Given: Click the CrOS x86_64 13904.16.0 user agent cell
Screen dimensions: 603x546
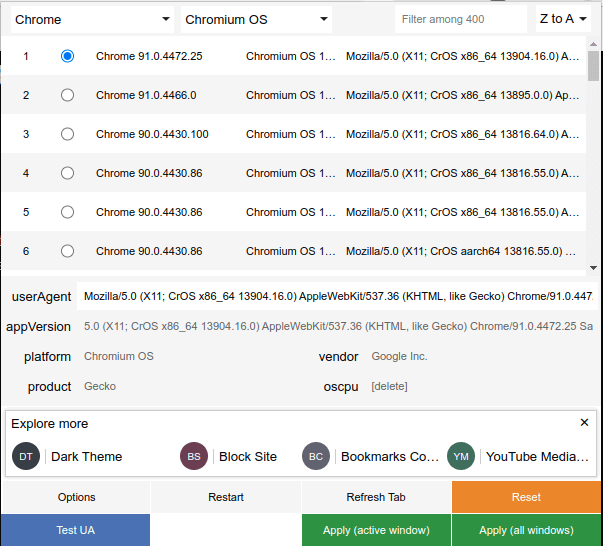Looking at the screenshot, I should point(462,56).
